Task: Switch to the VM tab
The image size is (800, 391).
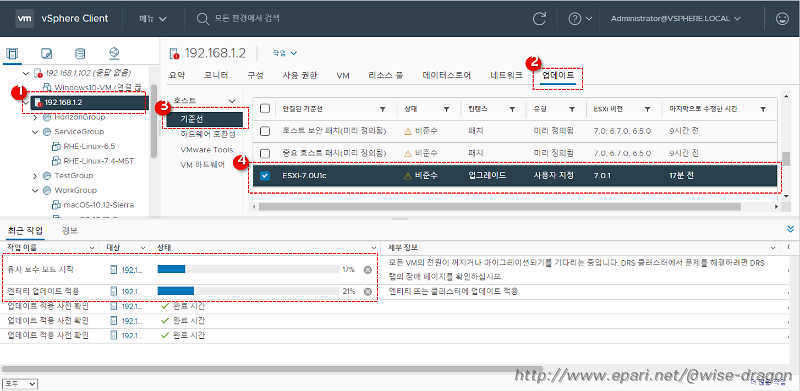Action: coord(343,76)
